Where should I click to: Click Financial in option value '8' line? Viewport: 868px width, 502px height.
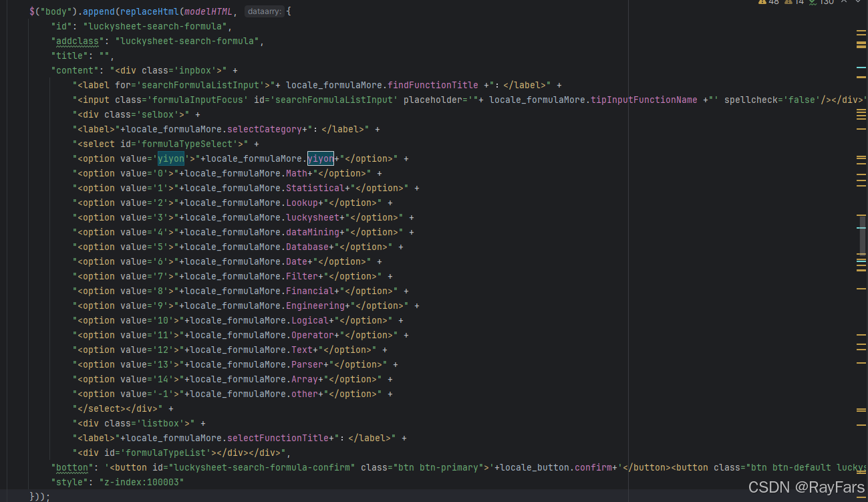pos(310,291)
